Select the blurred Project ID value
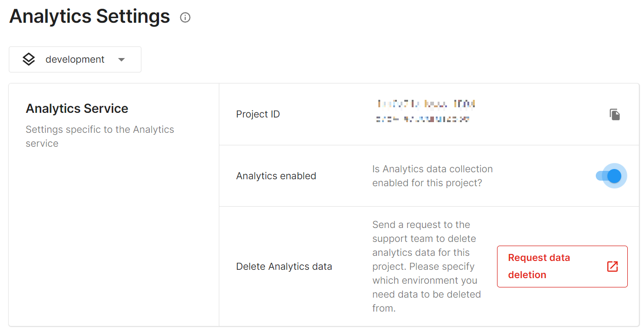This screenshot has height=332, width=644. [426, 111]
